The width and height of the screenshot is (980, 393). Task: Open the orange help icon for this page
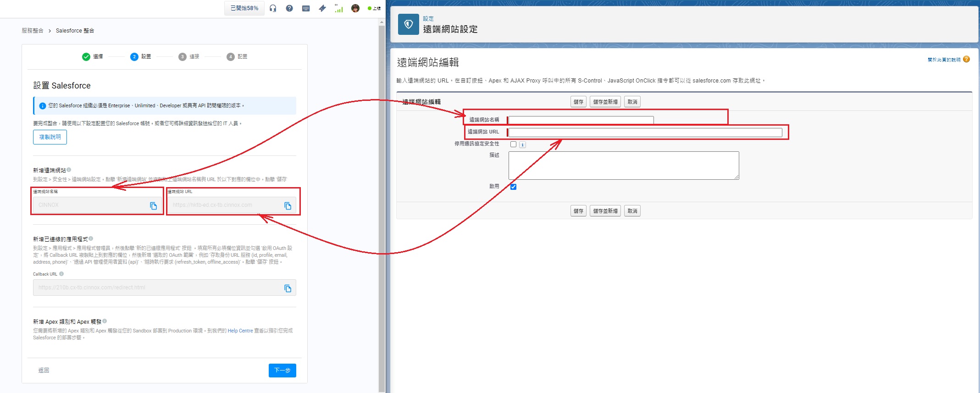[967, 60]
